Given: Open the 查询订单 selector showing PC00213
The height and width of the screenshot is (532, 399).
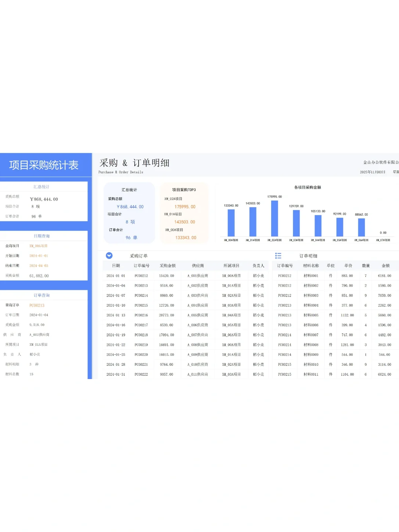Looking at the screenshot, I should pos(37,305).
